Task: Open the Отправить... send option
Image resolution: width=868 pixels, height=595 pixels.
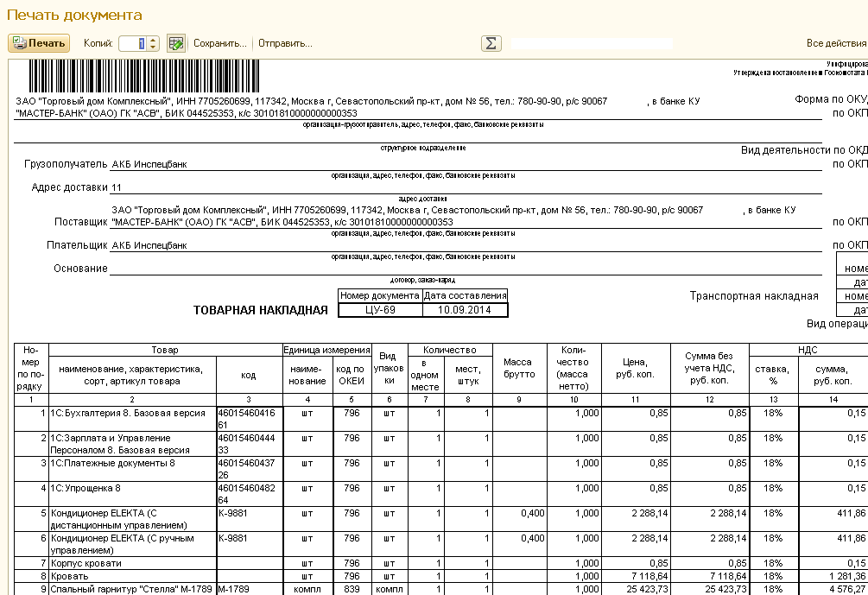Action: pyautogui.click(x=285, y=43)
